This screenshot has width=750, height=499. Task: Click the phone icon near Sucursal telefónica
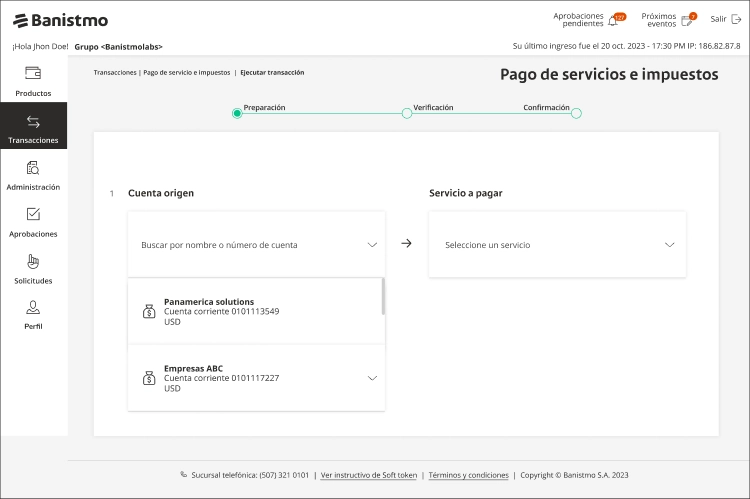tap(184, 475)
